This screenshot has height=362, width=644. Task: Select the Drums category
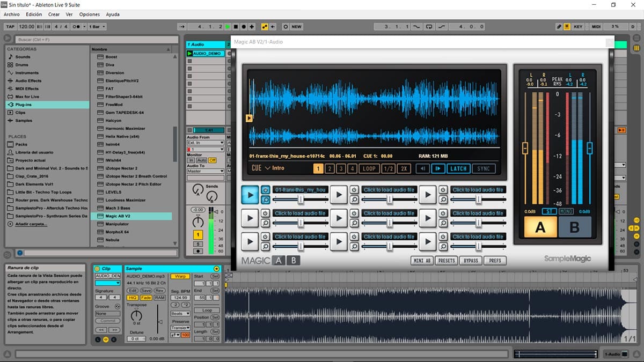(x=22, y=65)
